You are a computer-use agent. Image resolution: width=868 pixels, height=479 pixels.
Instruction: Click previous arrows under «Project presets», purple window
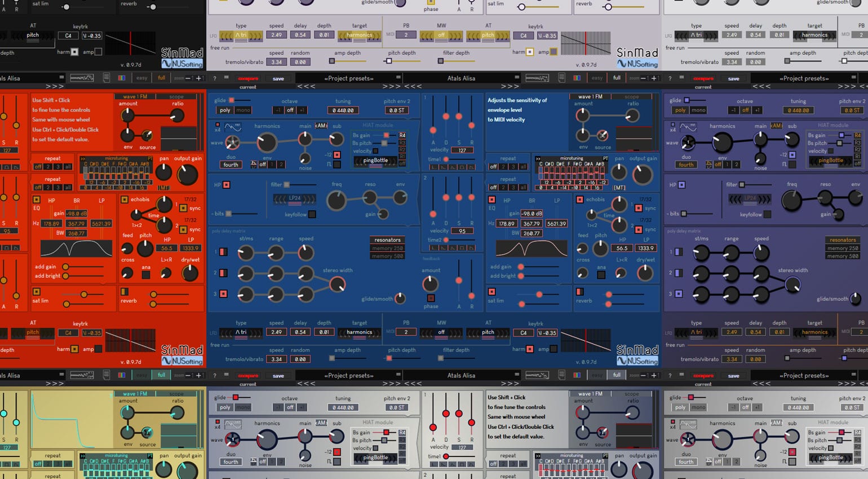point(761,87)
